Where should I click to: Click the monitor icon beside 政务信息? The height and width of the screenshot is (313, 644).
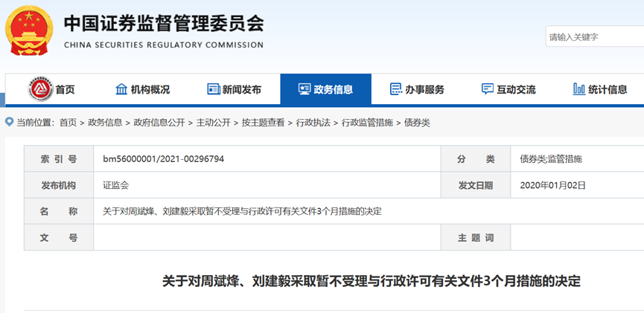pyautogui.click(x=305, y=89)
